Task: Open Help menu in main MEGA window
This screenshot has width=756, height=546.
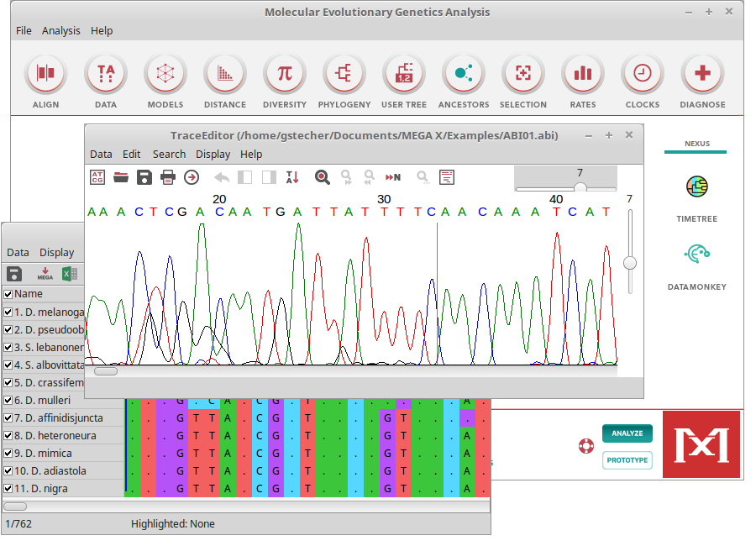Action: tap(102, 31)
